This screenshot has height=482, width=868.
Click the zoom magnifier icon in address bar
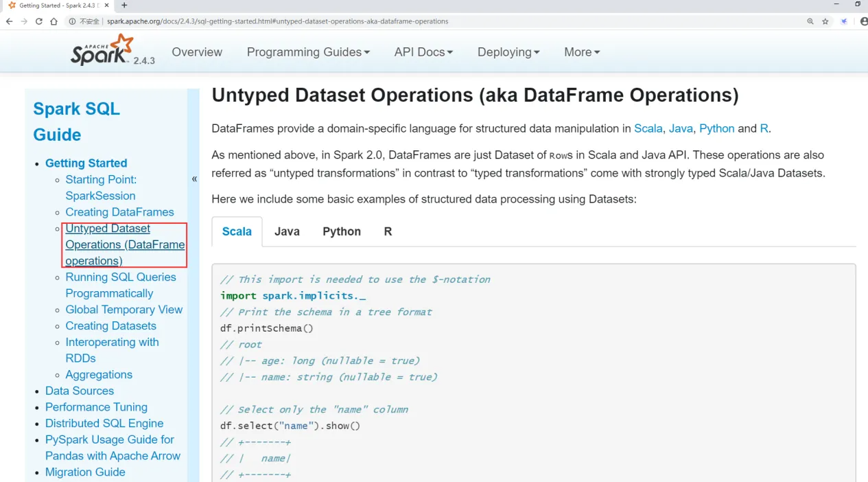810,21
